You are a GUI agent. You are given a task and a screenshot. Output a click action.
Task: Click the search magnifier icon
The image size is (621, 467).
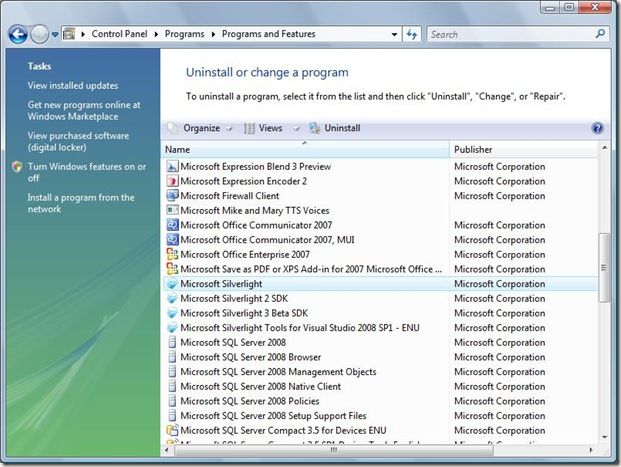(600, 34)
